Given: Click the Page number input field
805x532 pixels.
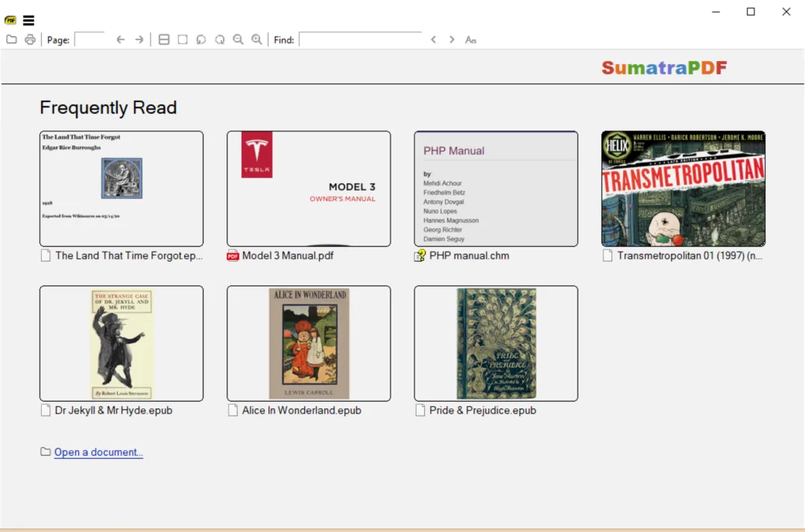Looking at the screenshot, I should point(90,39).
